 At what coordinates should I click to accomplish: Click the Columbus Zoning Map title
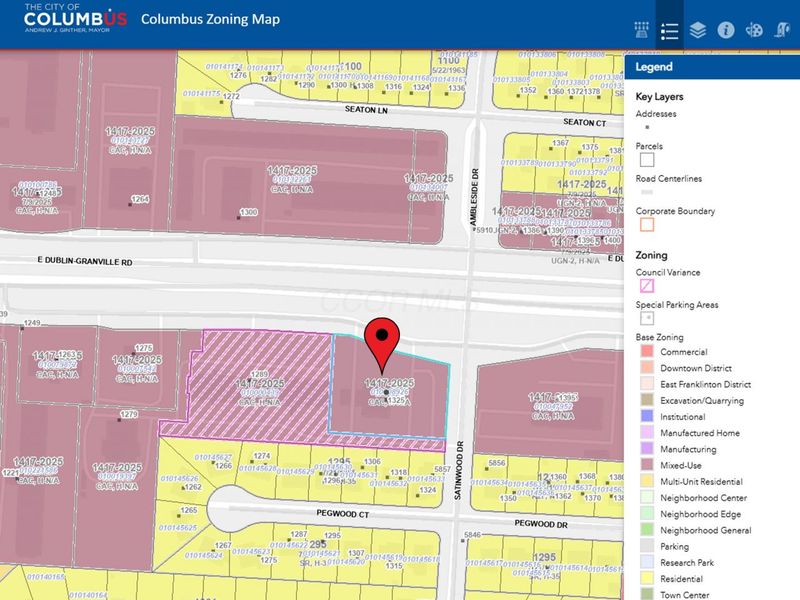click(210, 20)
